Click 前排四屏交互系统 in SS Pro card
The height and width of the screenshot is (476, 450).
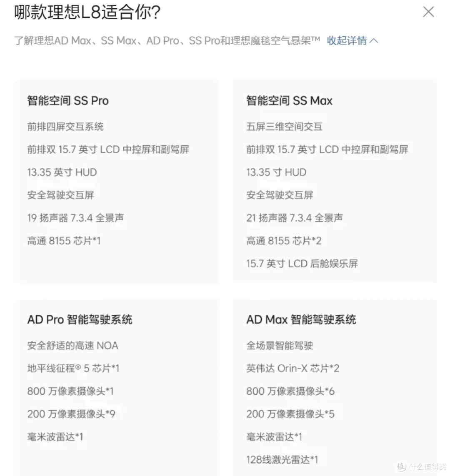click(x=65, y=126)
